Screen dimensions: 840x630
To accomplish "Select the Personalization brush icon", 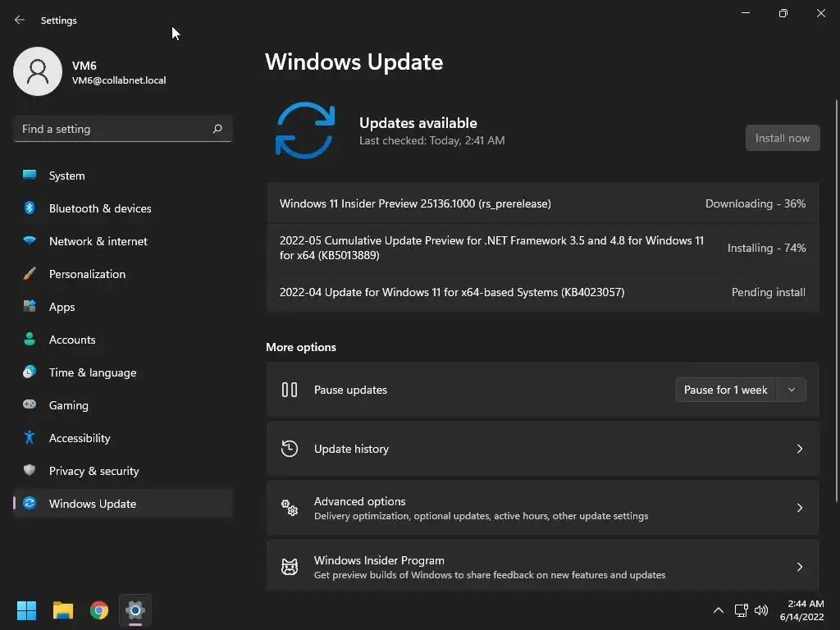I will 30,274.
